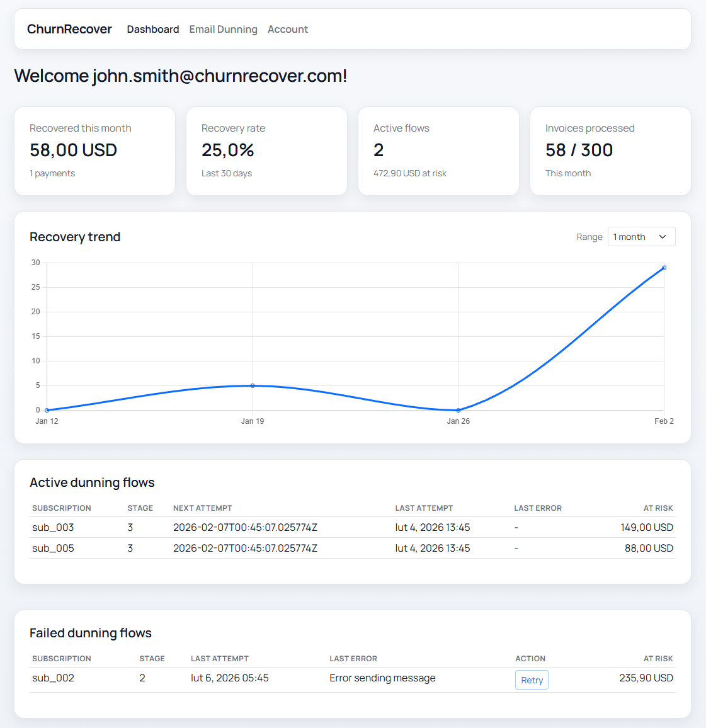View the Active flows card showing 2
The width and height of the screenshot is (706, 728).
pos(438,151)
